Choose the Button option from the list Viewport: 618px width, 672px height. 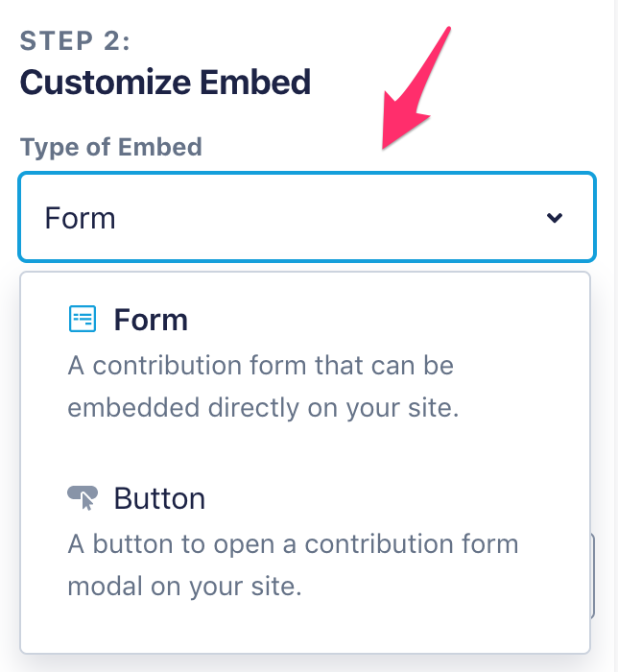pos(305,542)
